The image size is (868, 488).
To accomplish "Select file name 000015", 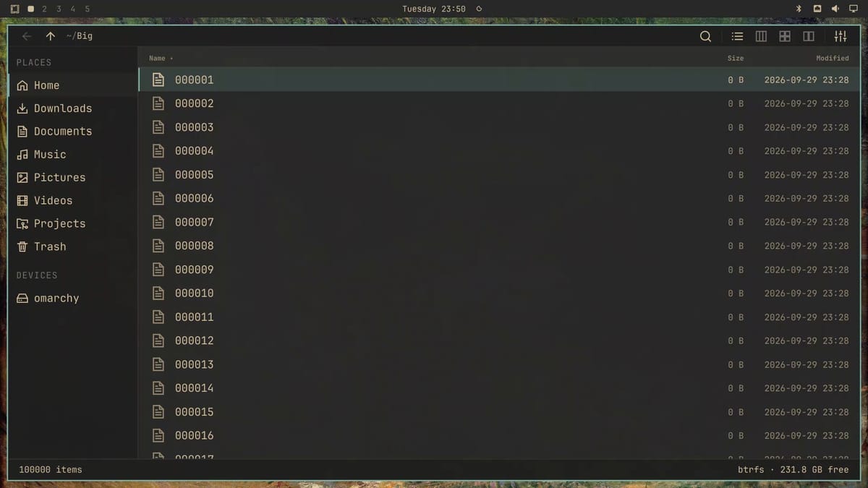I will point(195,412).
